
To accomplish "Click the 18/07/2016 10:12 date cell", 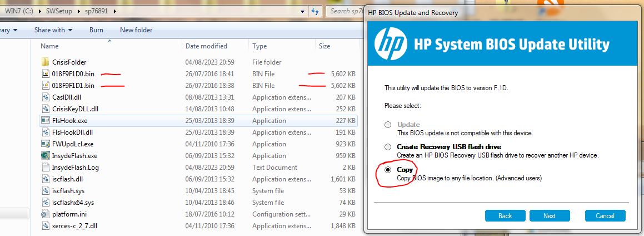I will coord(209,214).
